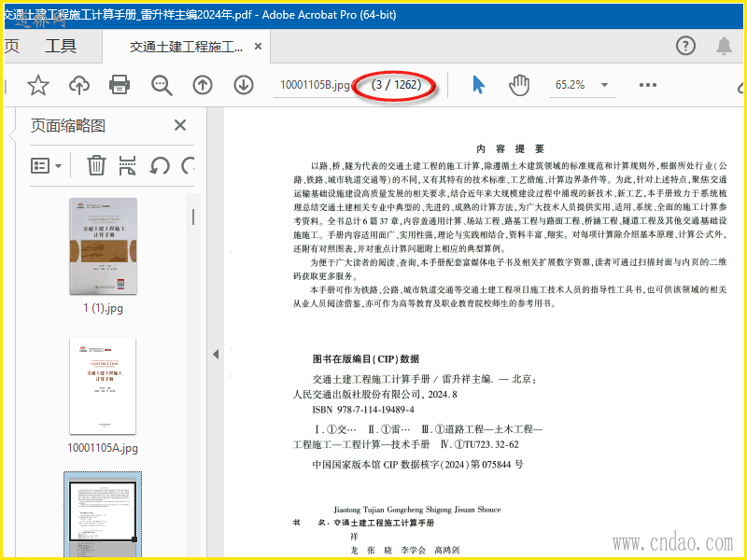Close the 交通土建工程施工 document tab

(x=258, y=46)
